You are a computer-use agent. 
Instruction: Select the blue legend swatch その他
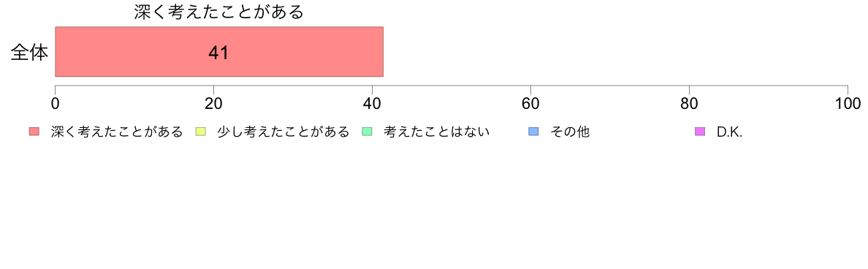533,132
